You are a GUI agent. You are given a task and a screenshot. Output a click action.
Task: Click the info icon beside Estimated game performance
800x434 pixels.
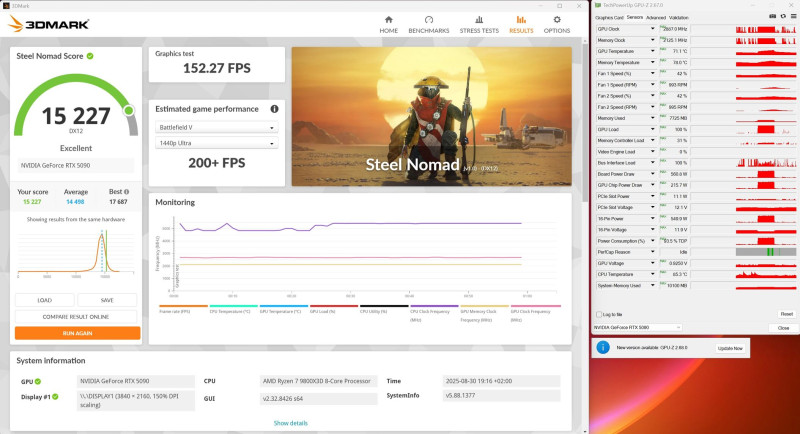(x=274, y=109)
